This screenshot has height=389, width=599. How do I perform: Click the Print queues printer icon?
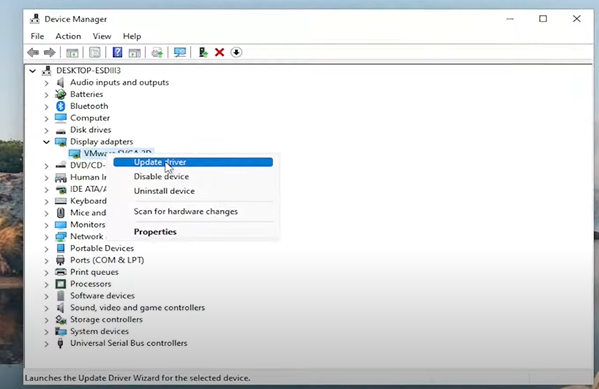[60, 272]
